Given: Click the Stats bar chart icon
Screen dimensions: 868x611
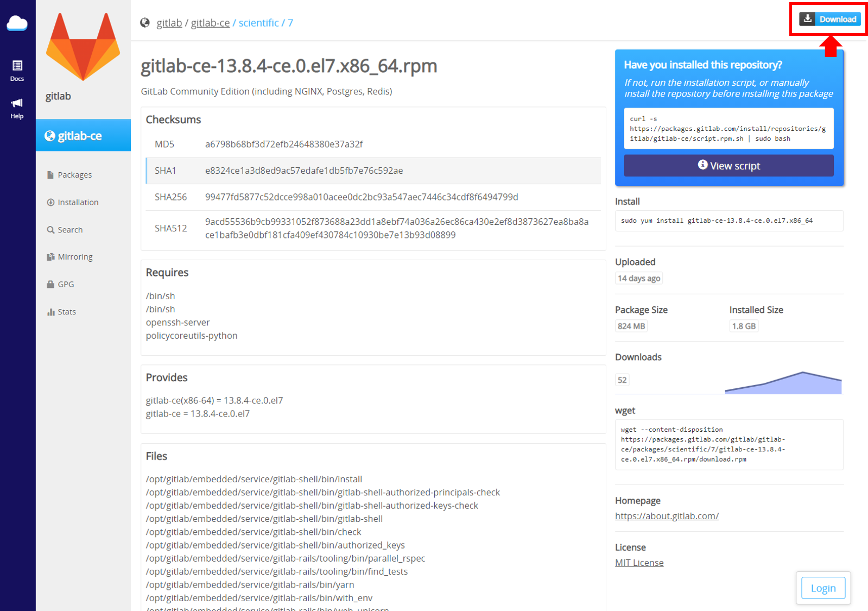Looking at the screenshot, I should [x=50, y=312].
